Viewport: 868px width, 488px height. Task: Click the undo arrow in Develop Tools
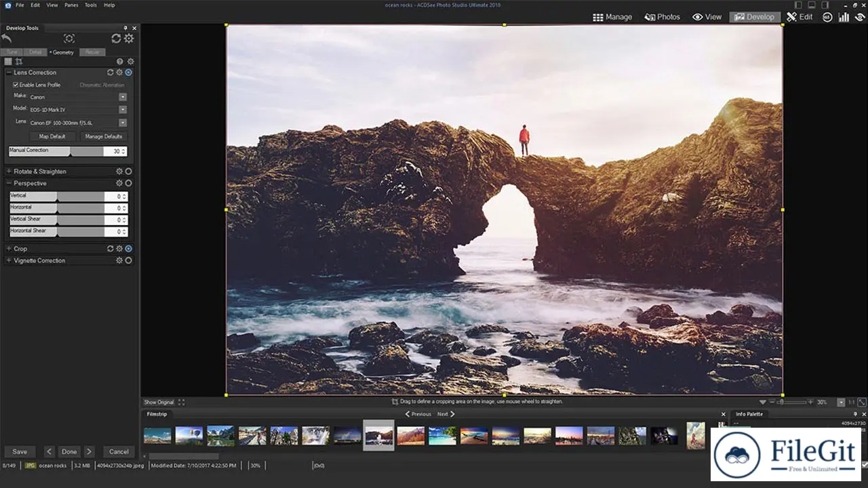click(x=7, y=39)
